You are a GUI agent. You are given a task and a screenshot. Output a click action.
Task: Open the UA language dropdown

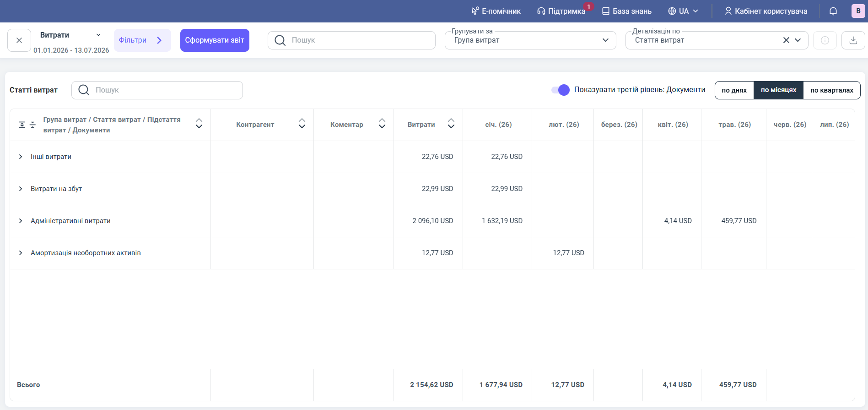[683, 11]
